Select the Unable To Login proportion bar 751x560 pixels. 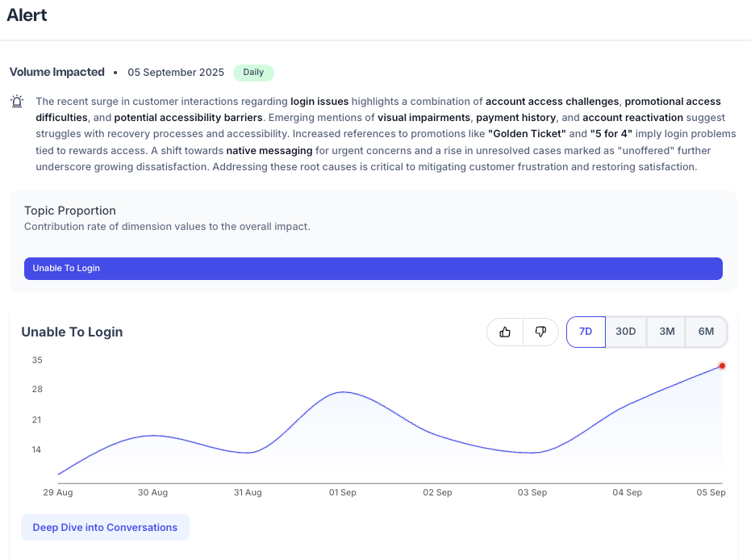point(373,268)
